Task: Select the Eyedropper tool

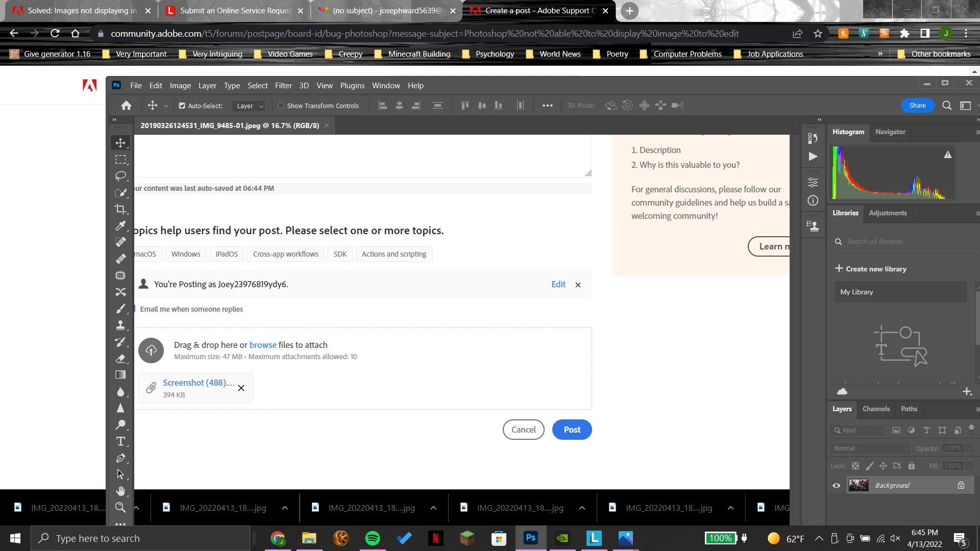Action: [x=120, y=226]
